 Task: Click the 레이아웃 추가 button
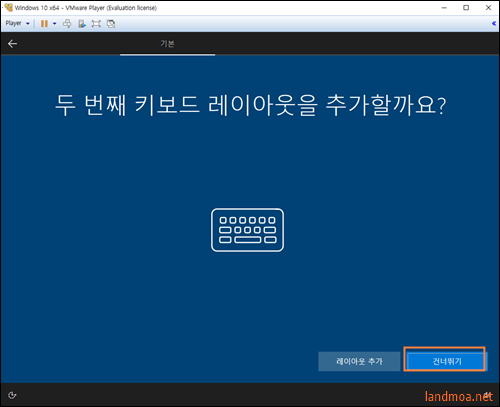pos(359,361)
